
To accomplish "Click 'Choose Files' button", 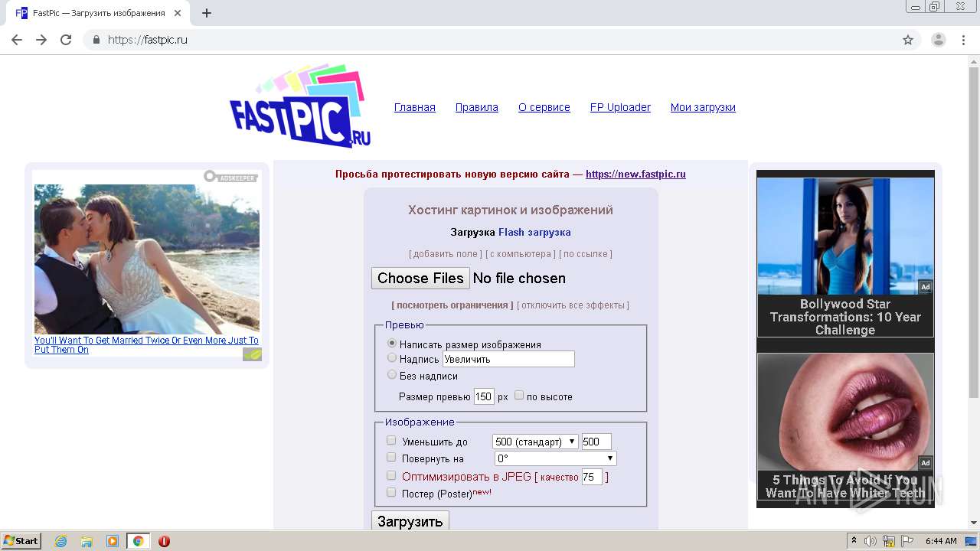I will [x=420, y=278].
